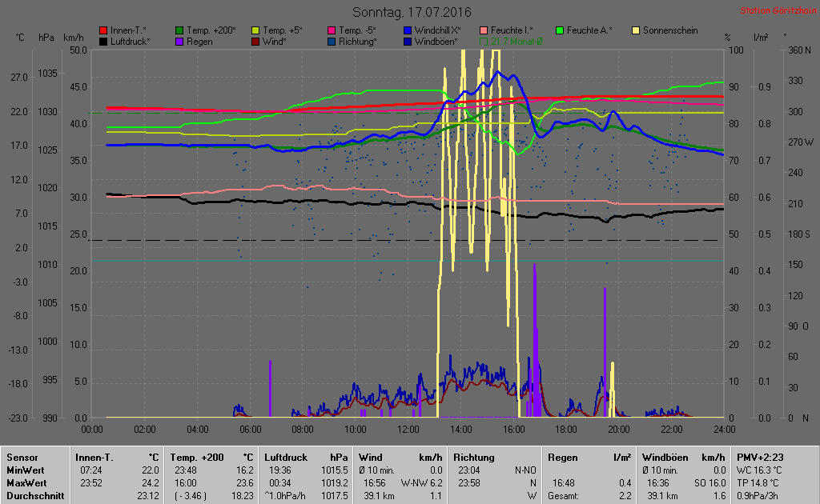Click the Windböen column header in table
Screen dimensions: 820x504
[665, 458]
